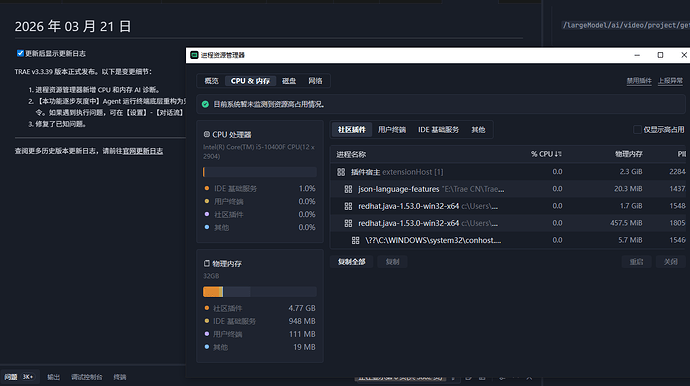Switch to 其他 process category tab

pos(478,130)
